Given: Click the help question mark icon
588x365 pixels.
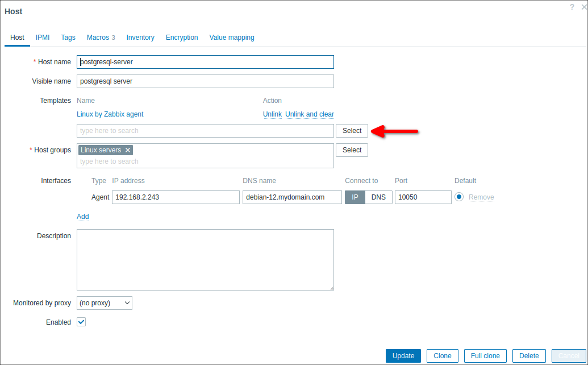Looking at the screenshot, I should click(572, 7).
